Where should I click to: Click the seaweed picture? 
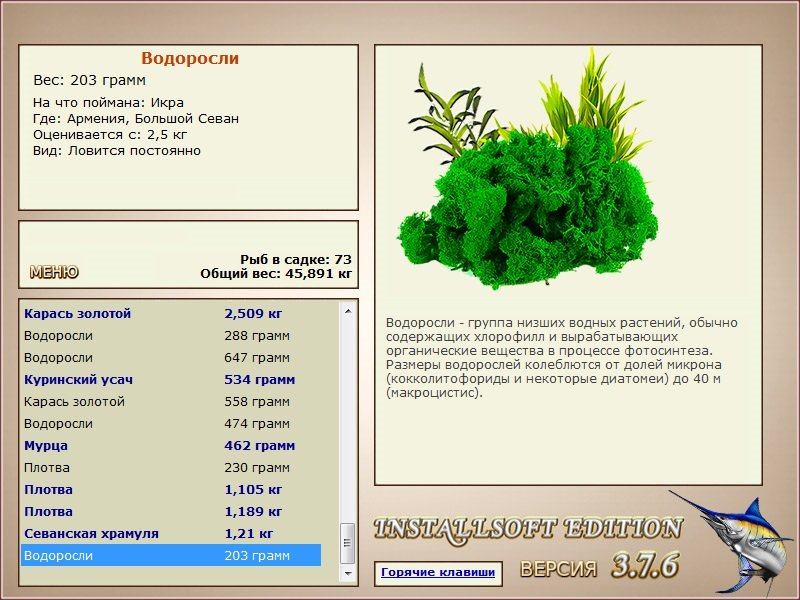tap(527, 169)
